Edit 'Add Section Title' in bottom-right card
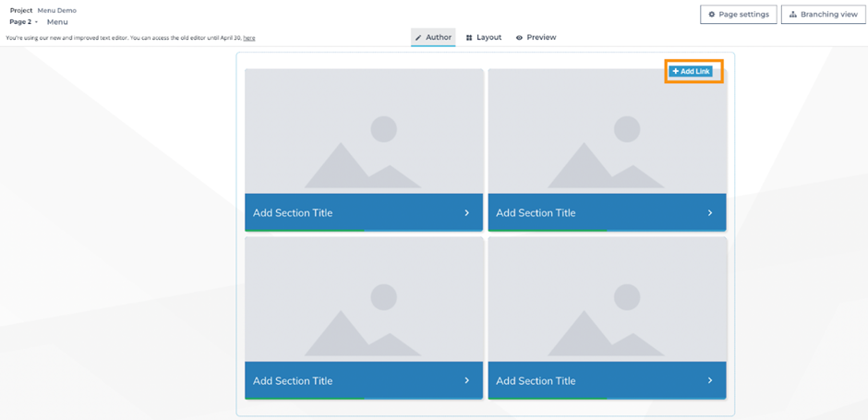Screen dimensions: 868x420 point(536,380)
